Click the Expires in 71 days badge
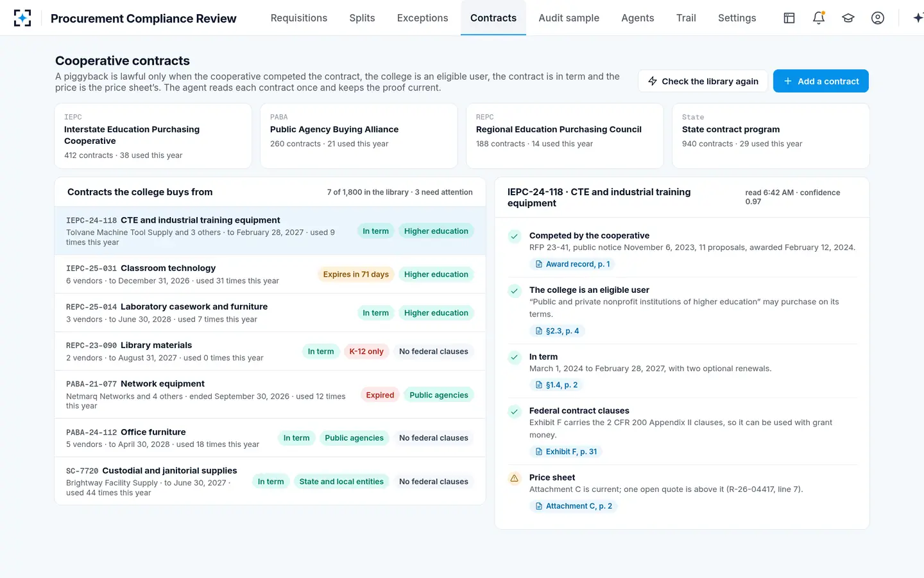Screen dimensions: 924x578 356,274
